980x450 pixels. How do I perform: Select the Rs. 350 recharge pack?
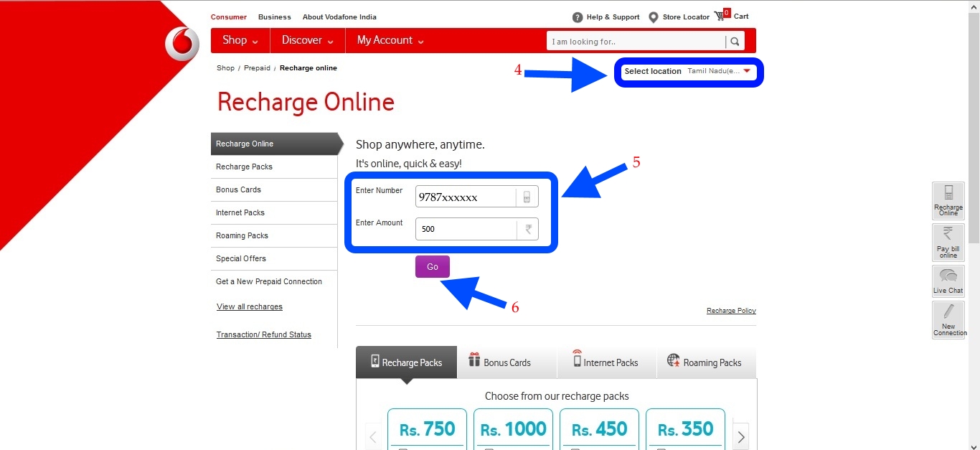pyautogui.click(x=685, y=429)
